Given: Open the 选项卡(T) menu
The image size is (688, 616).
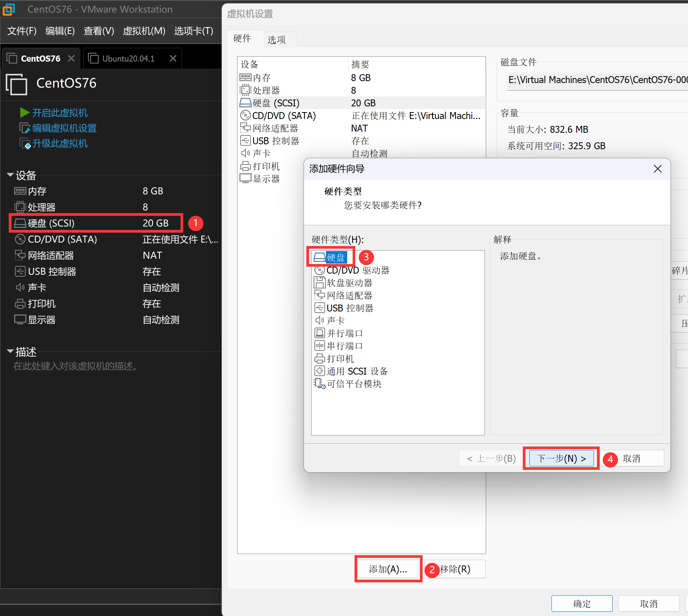Looking at the screenshot, I should tap(194, 31).
